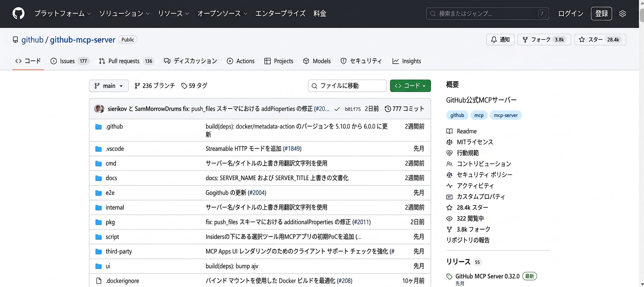Image resolution: width=644 pixels, height=287 pixels.
Task: Focus the 検索またはジャンプ search field
Action: pos(487,14)
